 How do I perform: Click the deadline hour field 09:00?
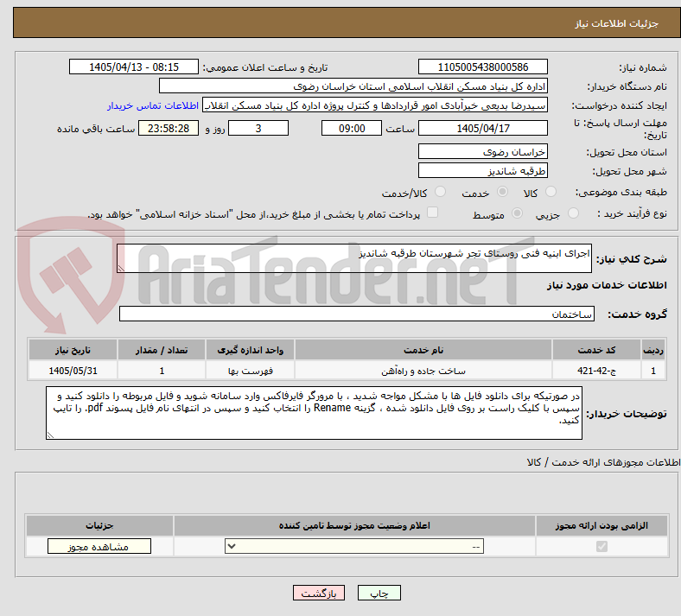[x=352, y=128]
